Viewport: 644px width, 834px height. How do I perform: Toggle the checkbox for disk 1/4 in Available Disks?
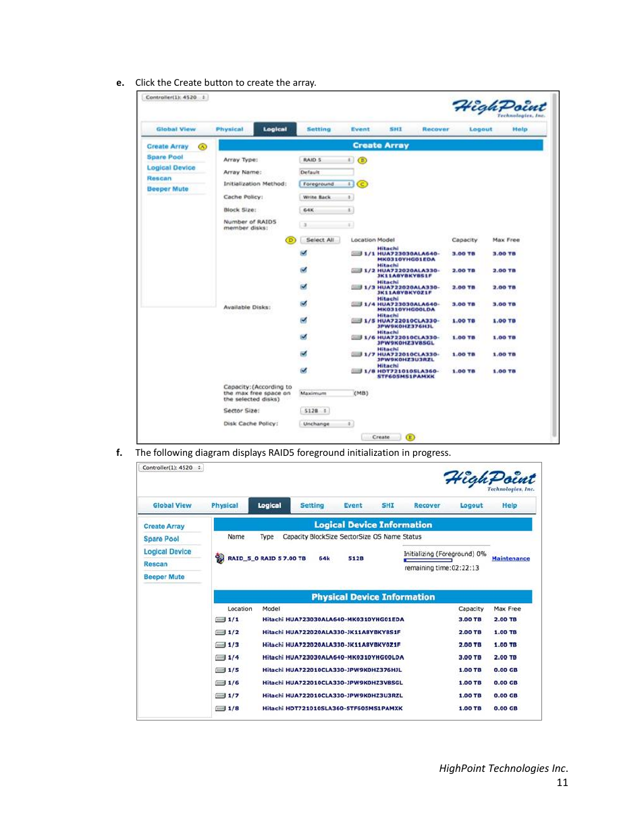pos(304,304)
